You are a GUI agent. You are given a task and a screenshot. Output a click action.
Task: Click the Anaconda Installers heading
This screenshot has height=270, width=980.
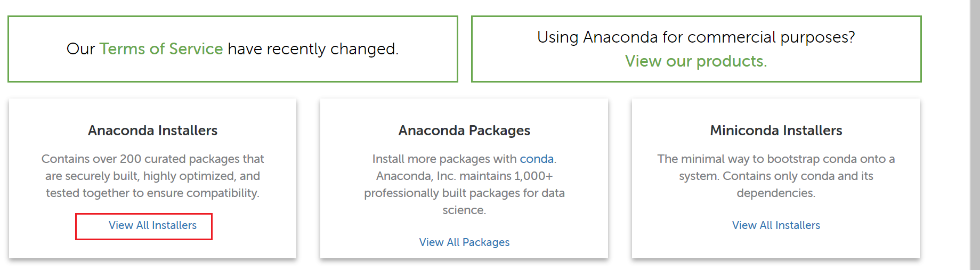click(x=153, y=130)
